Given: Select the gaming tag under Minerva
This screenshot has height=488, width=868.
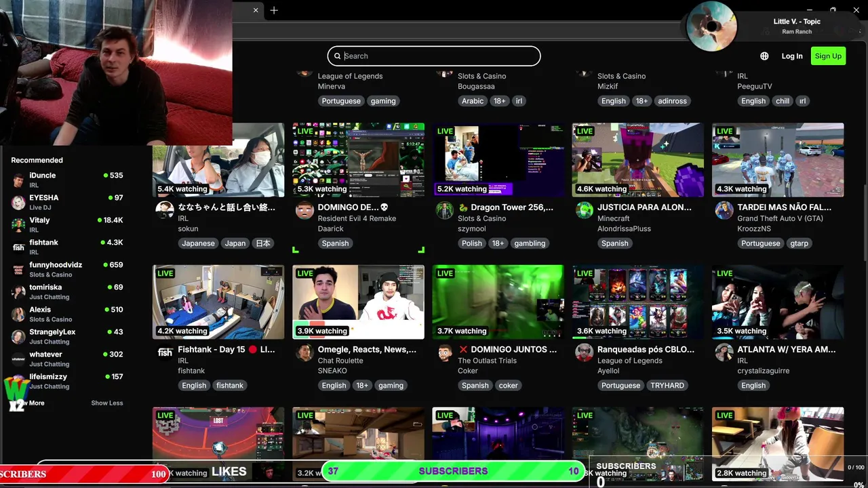Looking at the screenshot, I should [x=382, y=101].
